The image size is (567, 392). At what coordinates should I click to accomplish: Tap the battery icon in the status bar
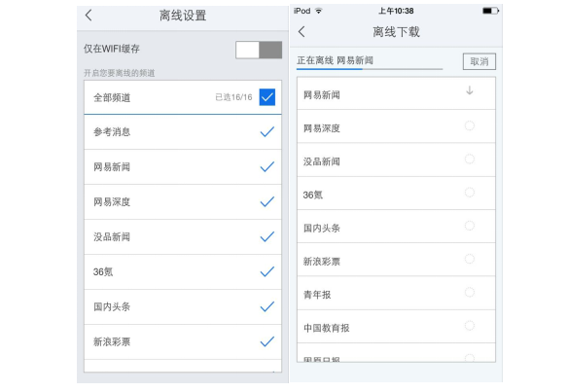click(x=490, y=11)
